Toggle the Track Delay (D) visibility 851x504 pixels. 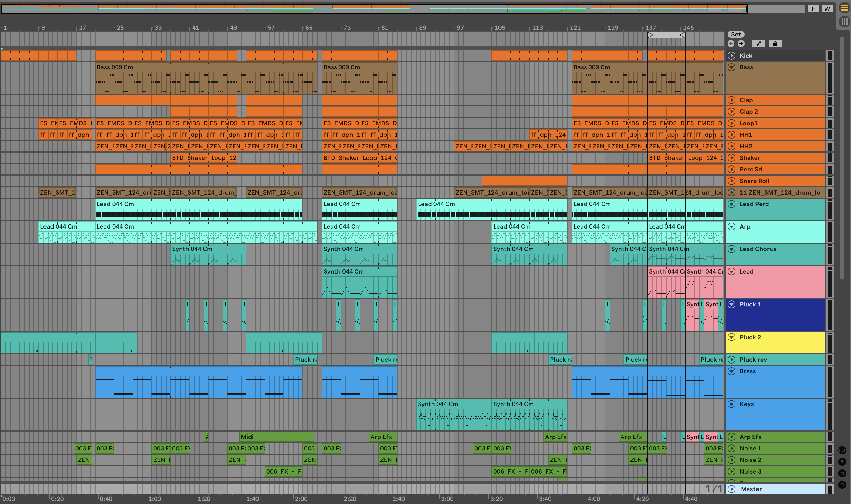pyautogui.click(x=842, y=485)
